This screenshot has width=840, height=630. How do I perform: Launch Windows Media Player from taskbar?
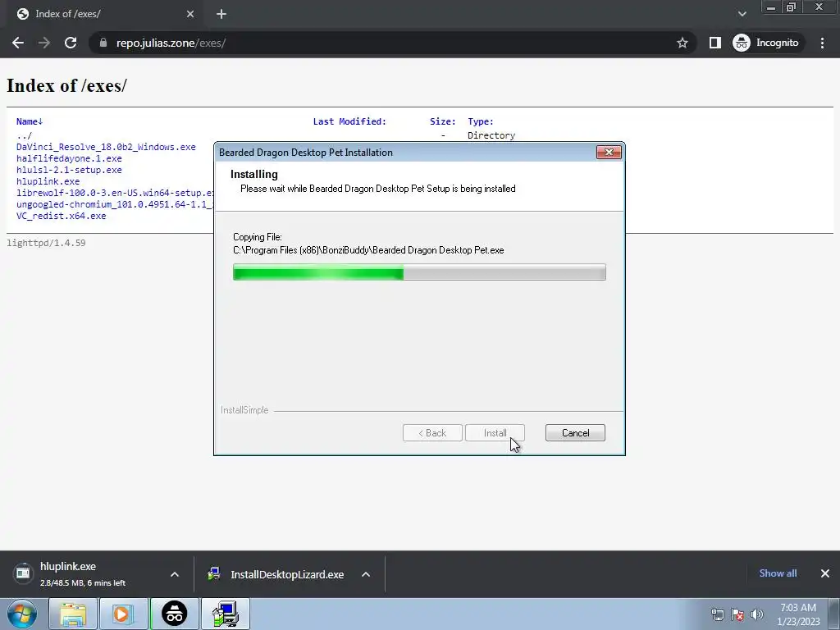(122, 614)
